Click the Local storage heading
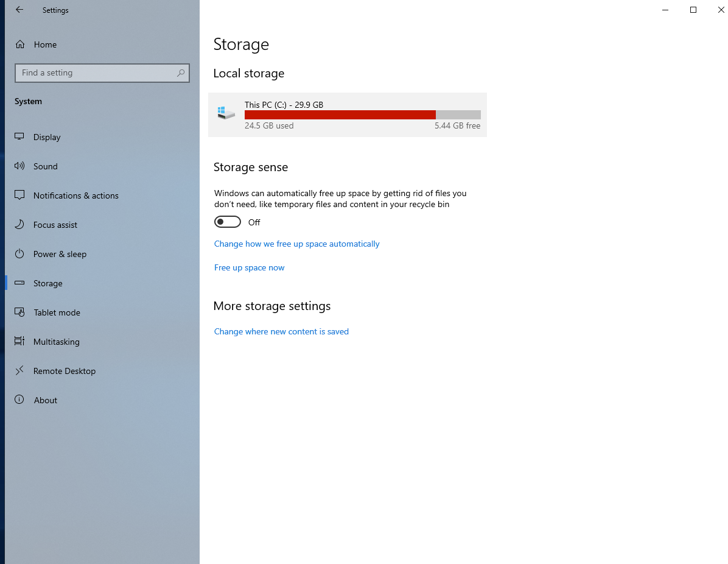 click(249, 74)
